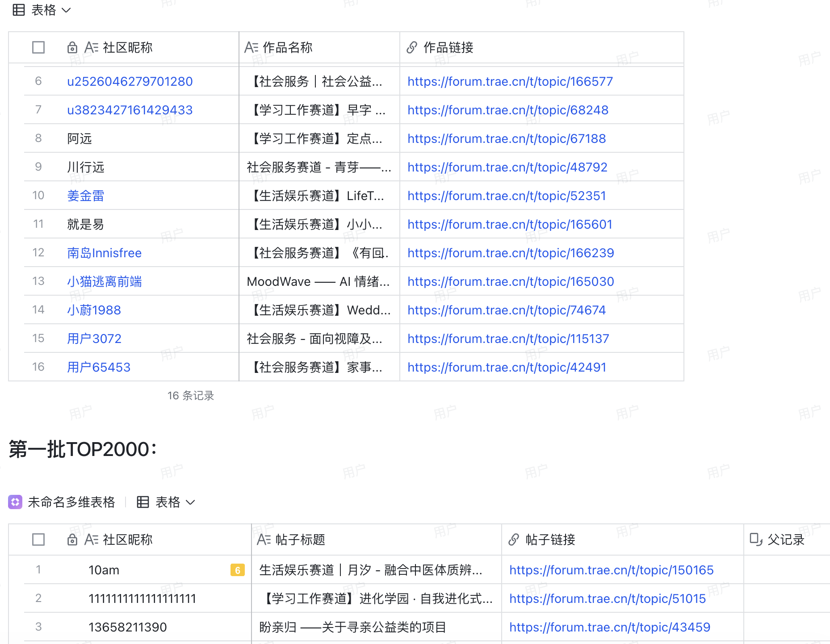Click the text-type icon beside 帖子标题 header
Image resolution: width=830 pixels, height=644 pixels.
(264, 539)
